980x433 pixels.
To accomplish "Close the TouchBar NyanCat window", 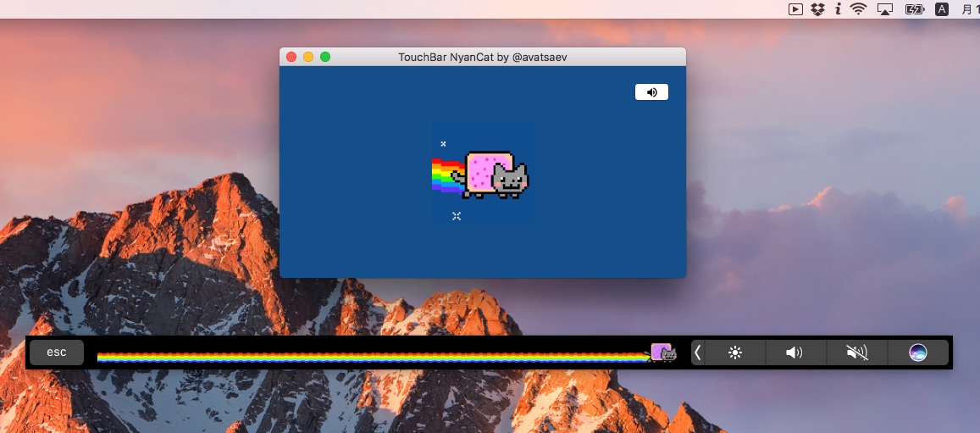I will [x=291, y=57].
